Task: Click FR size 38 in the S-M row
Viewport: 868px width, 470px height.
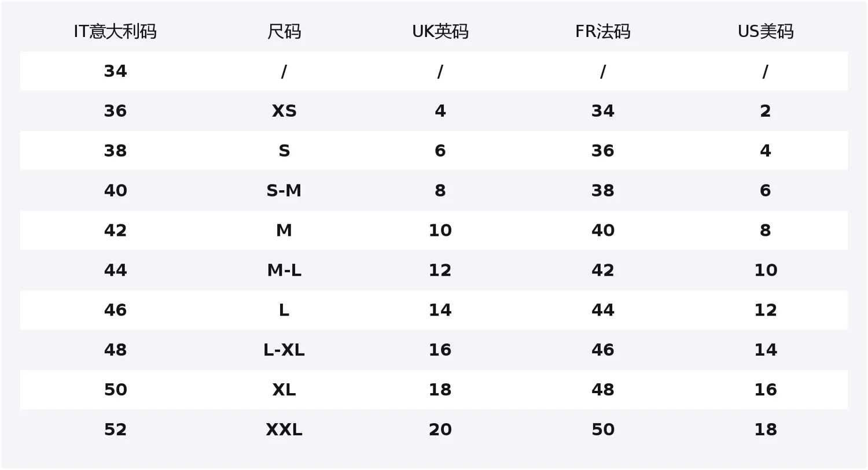Action: point(603,191)
